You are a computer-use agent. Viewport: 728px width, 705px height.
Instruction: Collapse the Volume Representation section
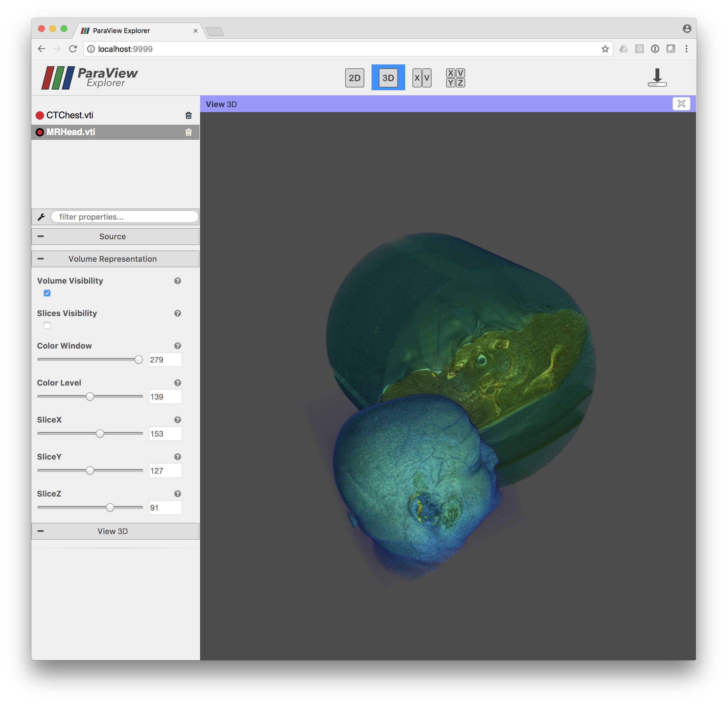(x=41, y=259)
